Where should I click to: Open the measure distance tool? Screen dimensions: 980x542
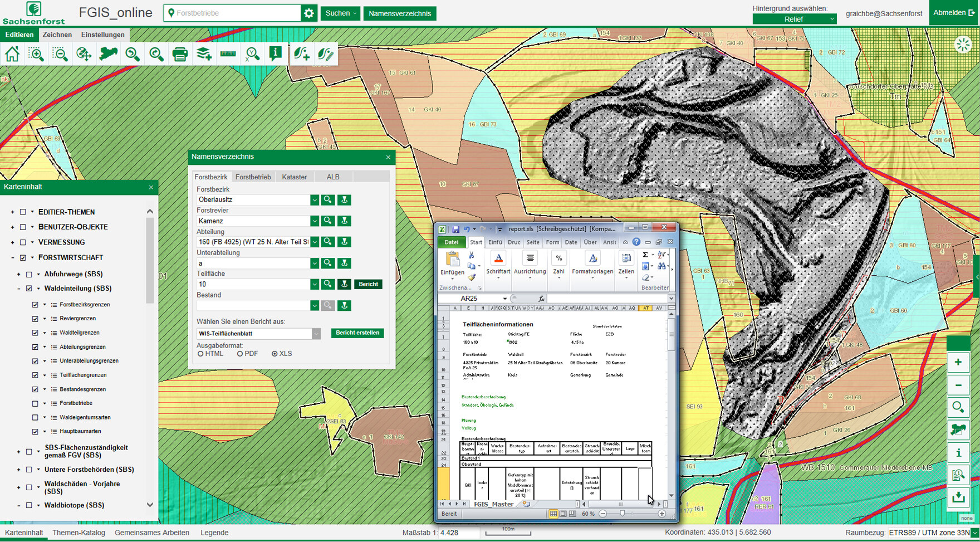tap(227, 54)
